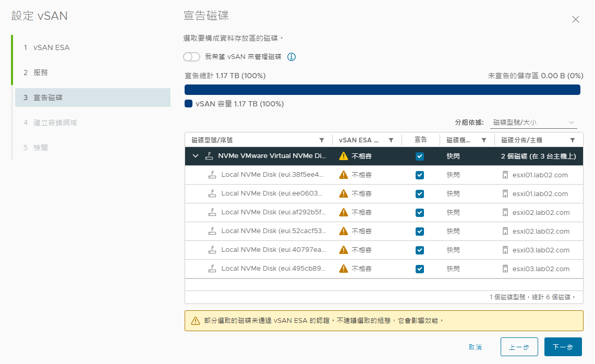
Task: Click host icon for esxi03 on eui.495cb89 row
Action: (x=505, y=269)
